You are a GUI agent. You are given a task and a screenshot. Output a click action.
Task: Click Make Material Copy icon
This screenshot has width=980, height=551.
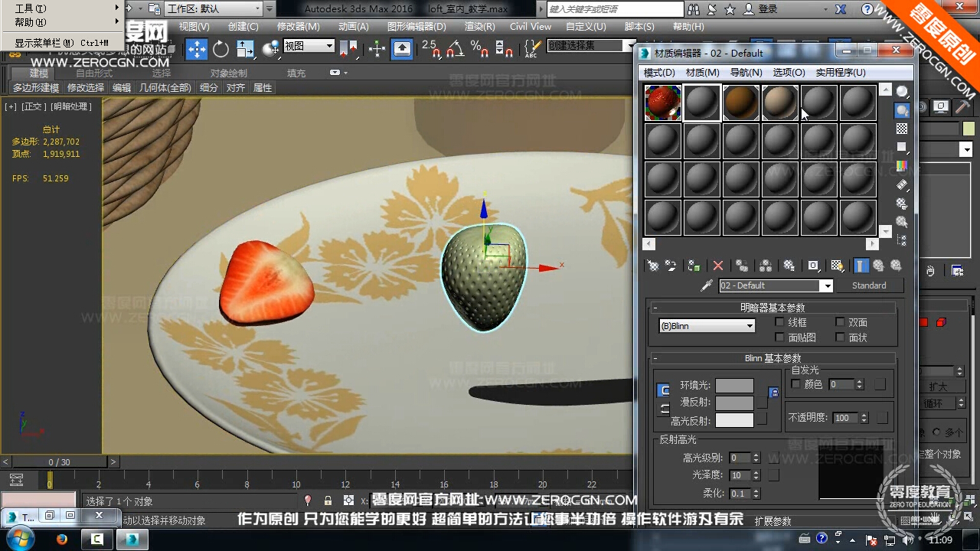[742, 266]
